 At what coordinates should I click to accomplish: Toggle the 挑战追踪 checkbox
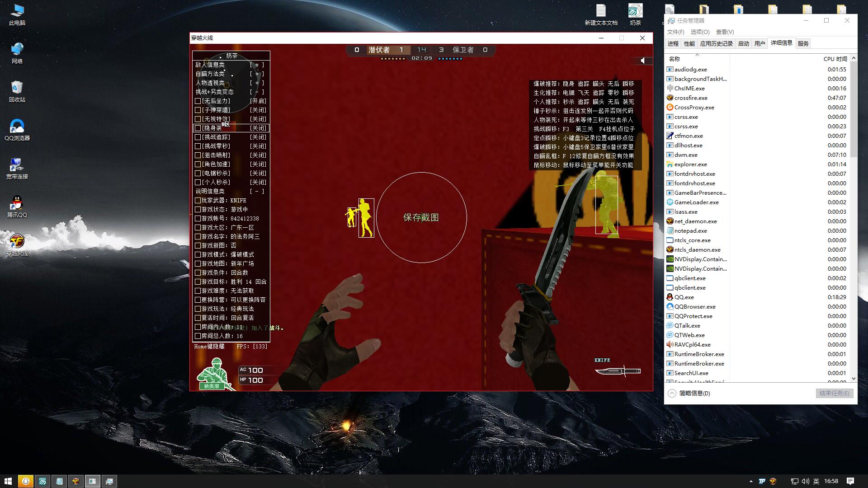198,137
